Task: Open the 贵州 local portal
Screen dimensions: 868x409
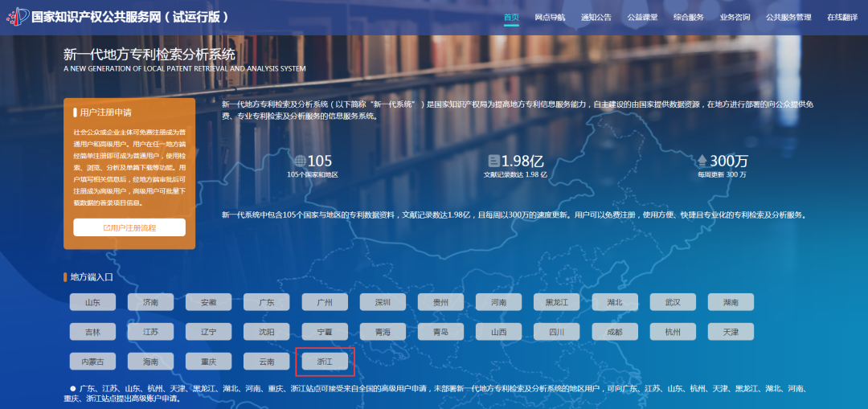Action: click(x=440, y=302)
